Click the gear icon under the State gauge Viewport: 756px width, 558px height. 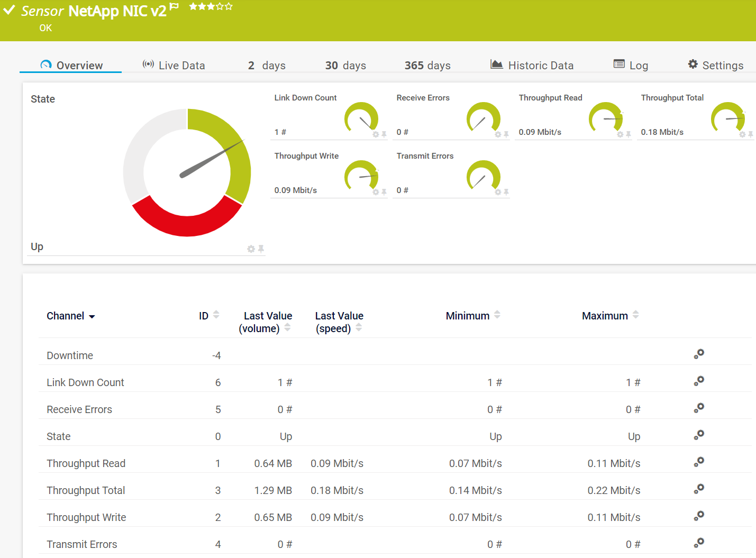[251, 249]
